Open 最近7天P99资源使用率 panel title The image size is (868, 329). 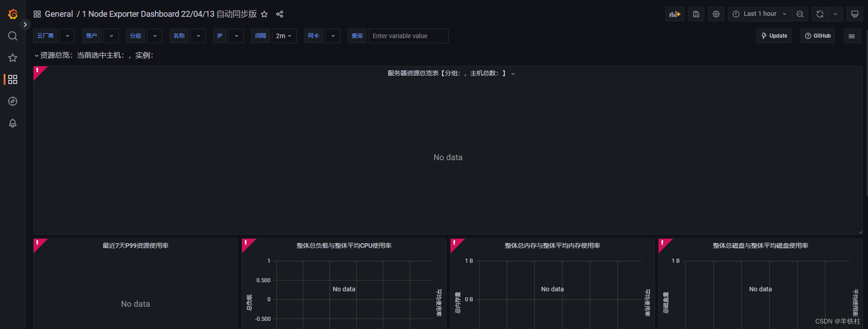coord(136,246)
